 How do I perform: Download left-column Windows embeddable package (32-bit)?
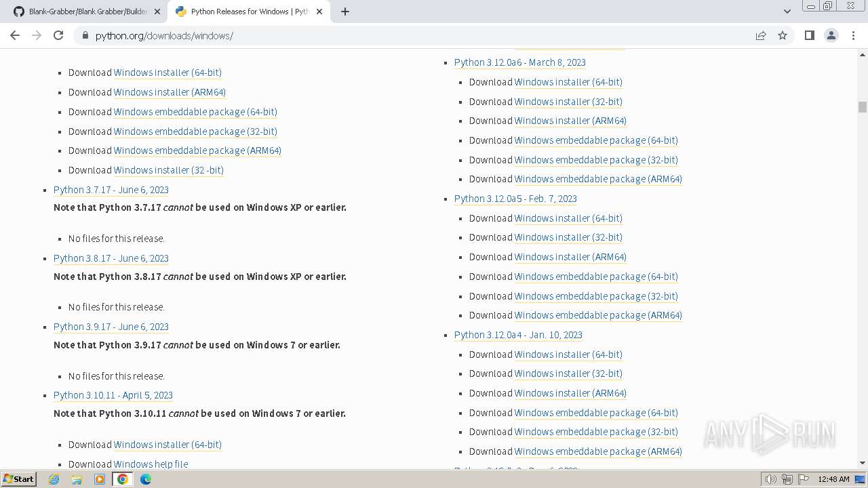(195, 131)
